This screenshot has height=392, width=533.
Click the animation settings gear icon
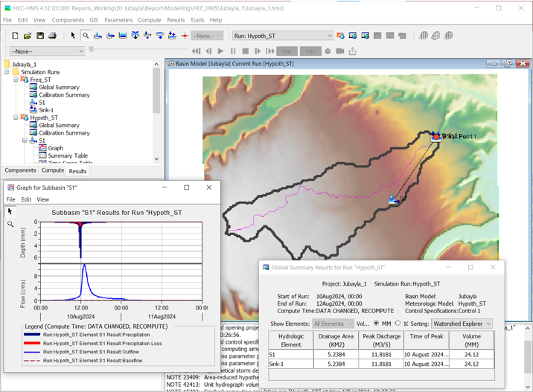(x=328, y=51)
